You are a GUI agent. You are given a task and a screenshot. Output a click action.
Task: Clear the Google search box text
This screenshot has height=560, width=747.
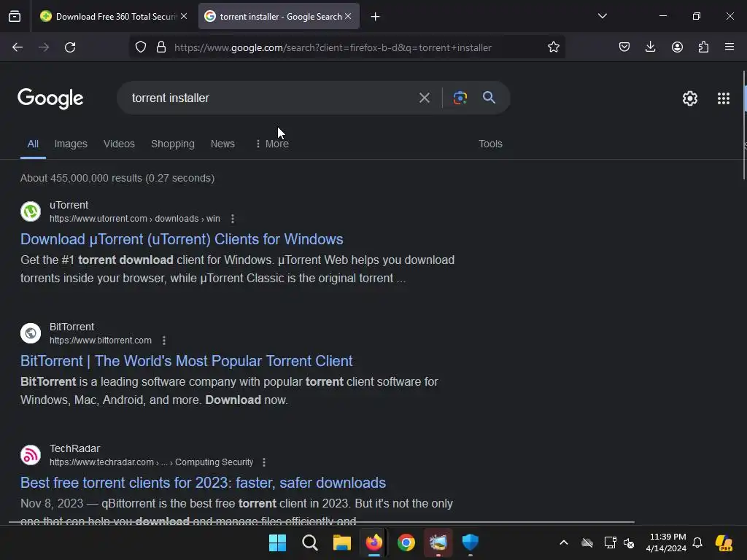click(424, 98)
